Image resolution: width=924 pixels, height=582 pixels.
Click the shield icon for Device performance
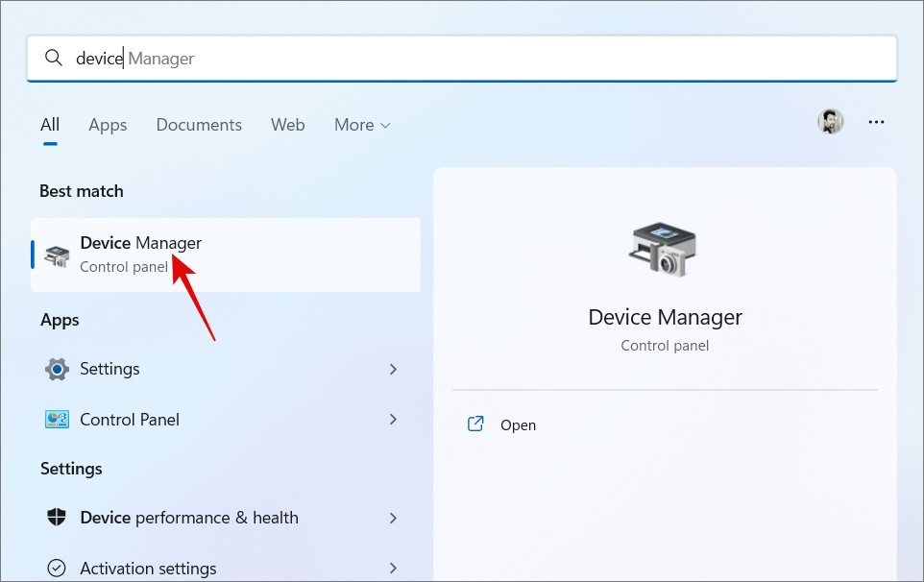coord(57,518)
